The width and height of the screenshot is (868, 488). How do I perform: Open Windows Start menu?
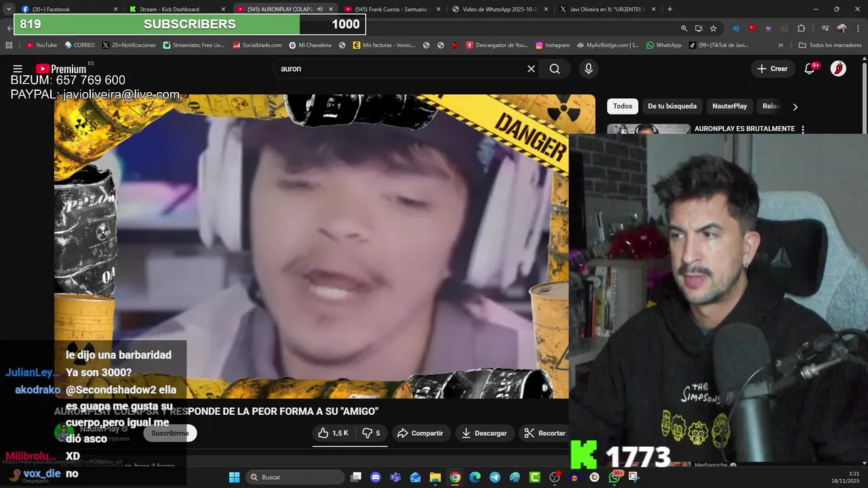[234, 477]
